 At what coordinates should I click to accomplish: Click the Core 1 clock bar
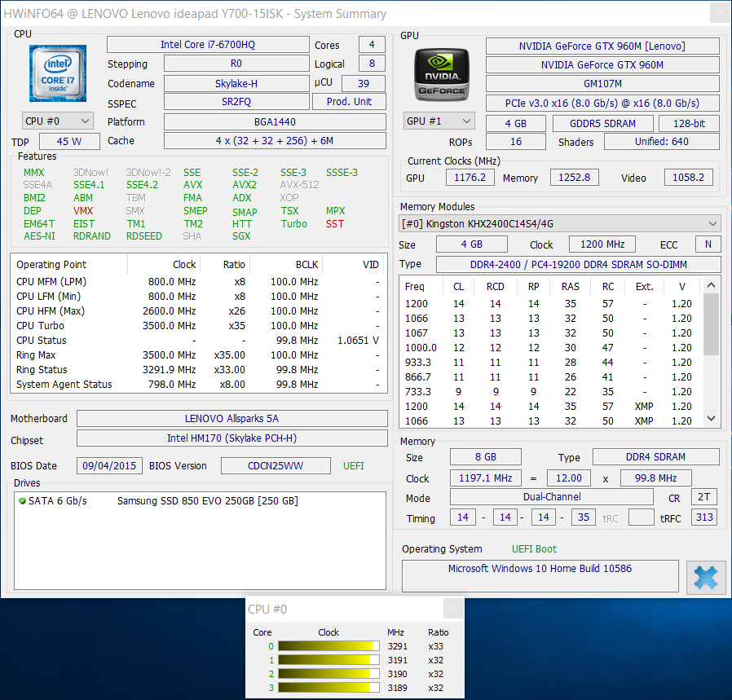click(x=329, y=660)
